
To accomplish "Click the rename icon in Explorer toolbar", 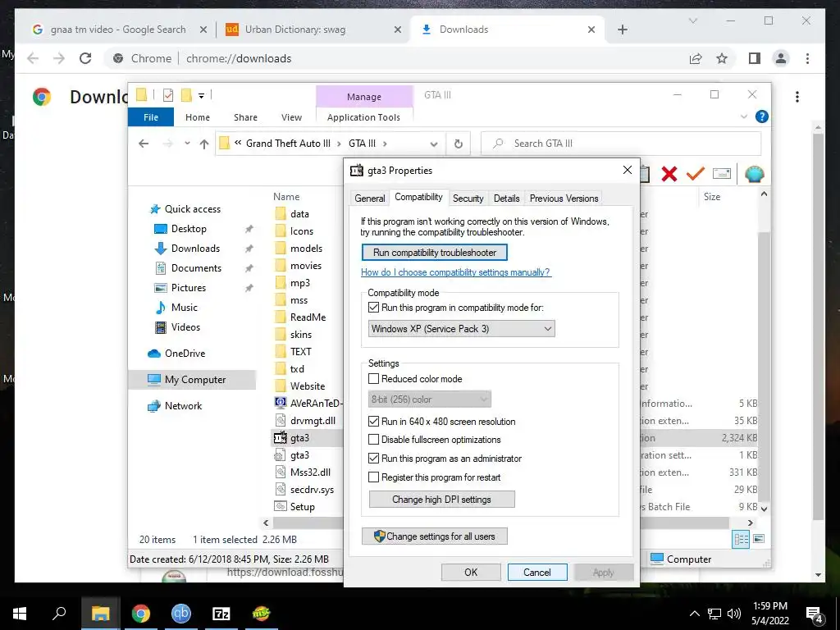I will (x=722, y=174).
